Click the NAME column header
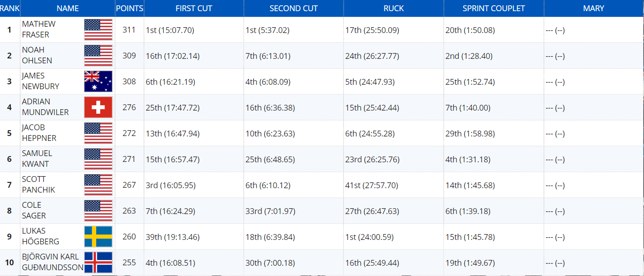The width and height of the screenshot is (644, 276). click(68, 8)
